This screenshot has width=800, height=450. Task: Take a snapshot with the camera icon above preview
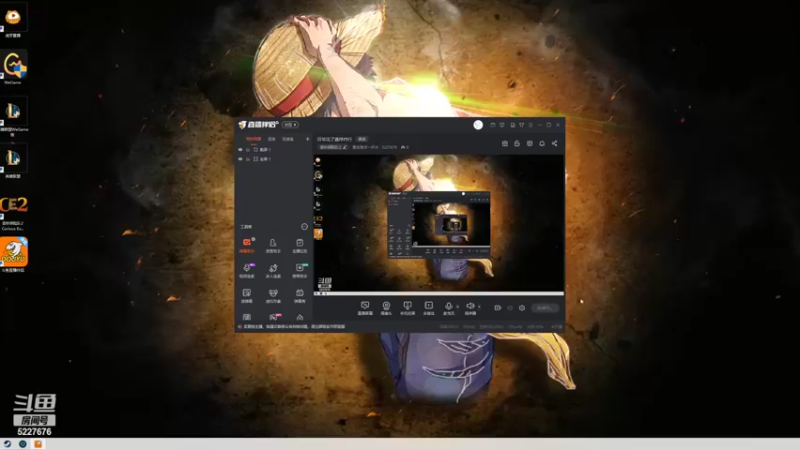[505, 143]
